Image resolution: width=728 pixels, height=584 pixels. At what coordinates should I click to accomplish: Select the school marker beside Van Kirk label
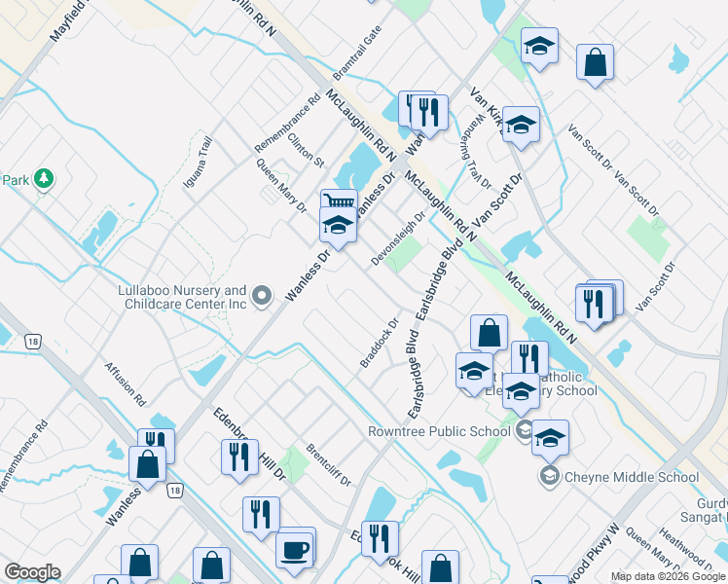tap(521, 127)
